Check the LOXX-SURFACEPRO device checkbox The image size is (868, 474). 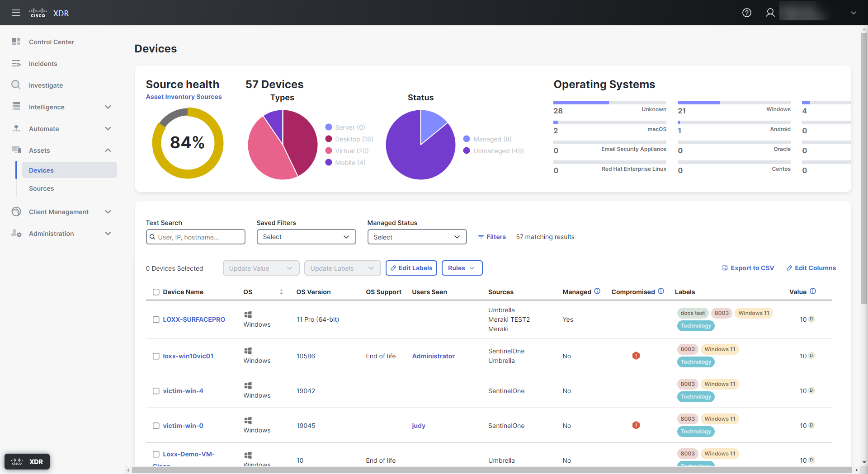pos(156,319)
